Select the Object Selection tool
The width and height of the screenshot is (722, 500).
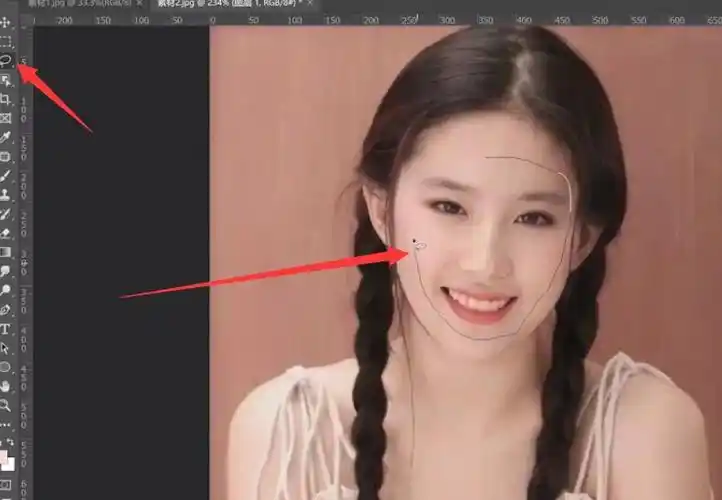click(6, 80)
